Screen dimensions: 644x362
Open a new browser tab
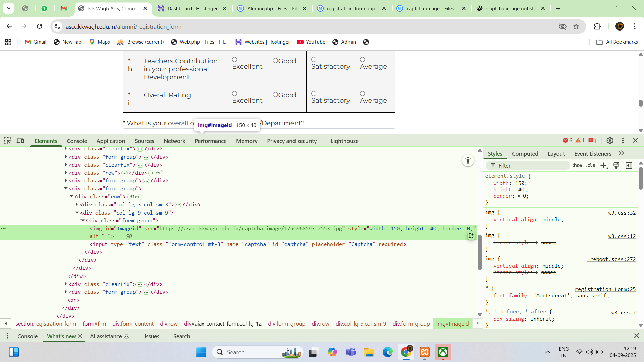[x=558, y=8]
